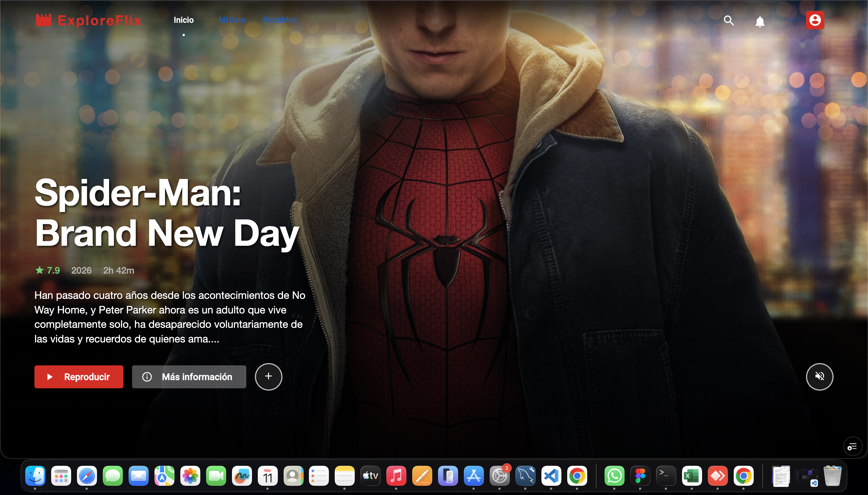Open Calendar showing Mar 11
The image size is (868, 495).
(x=268, y=475)
